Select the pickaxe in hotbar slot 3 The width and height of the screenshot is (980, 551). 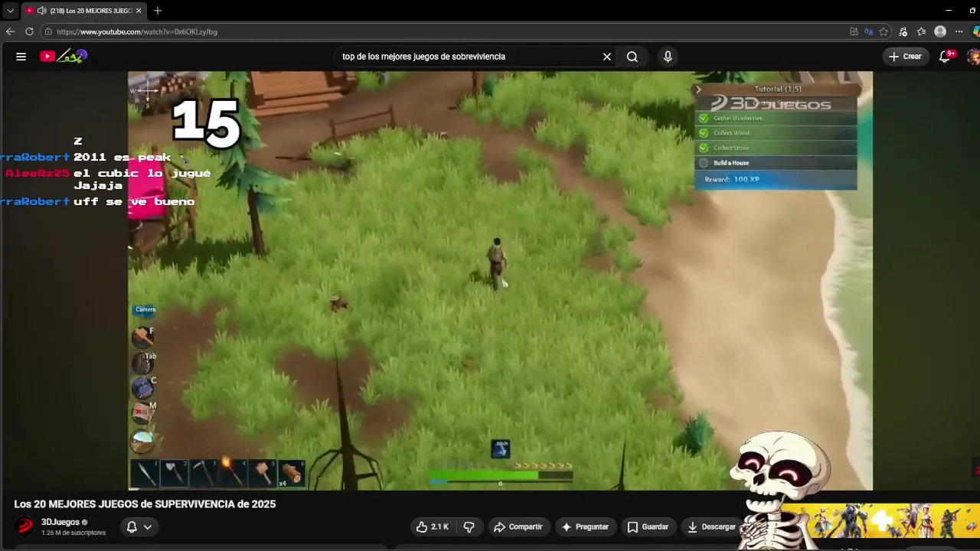pos(204,474)
